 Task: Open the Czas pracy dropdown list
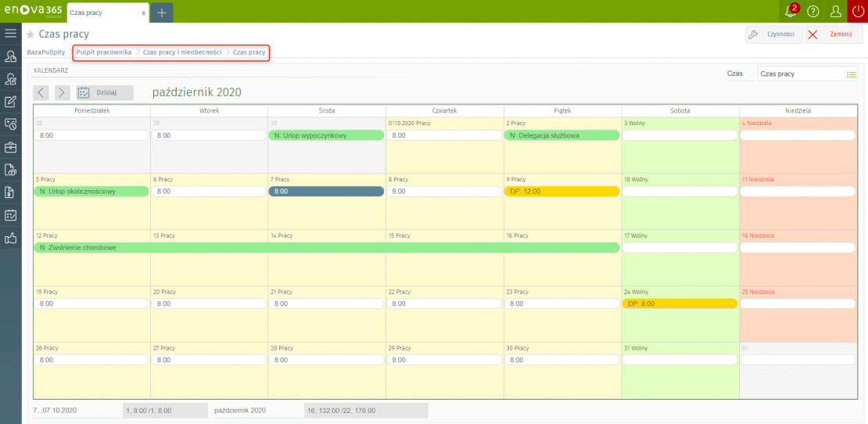point(852,74)
